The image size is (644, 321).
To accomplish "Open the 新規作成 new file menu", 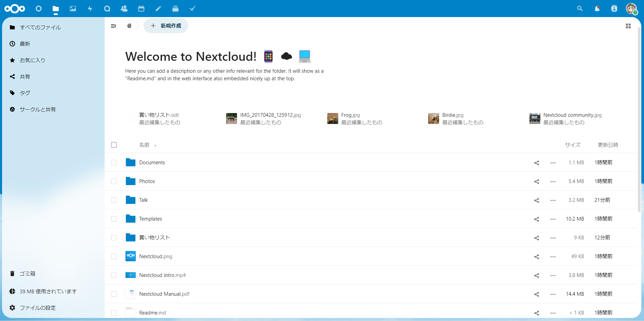I will tap(166, 26).
